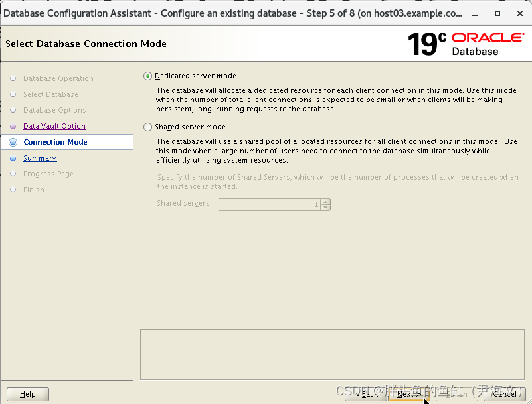The height and width of the screenshot is (404, 532).
Task: Click the Connection Mode step bullet icon
Action: (x=13, y=142)
